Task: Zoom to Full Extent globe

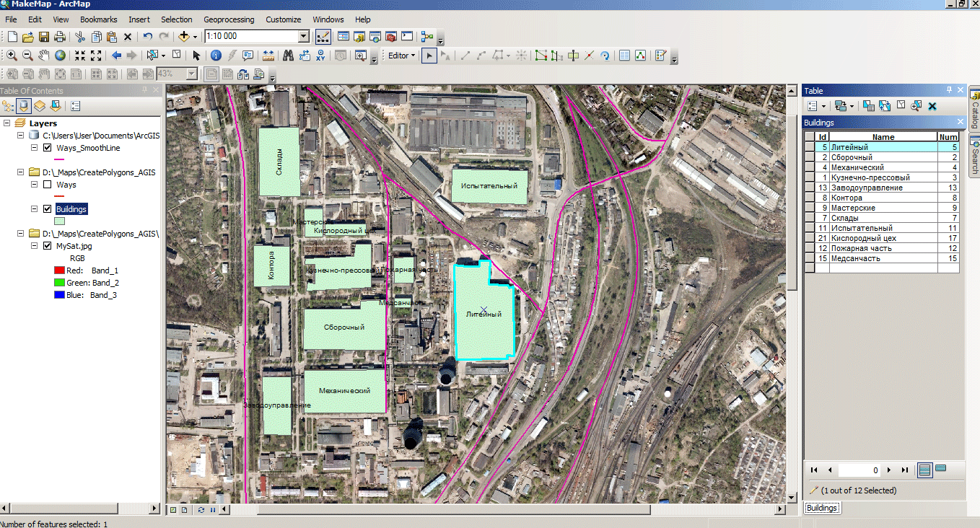Action: [x=60, y=56]
